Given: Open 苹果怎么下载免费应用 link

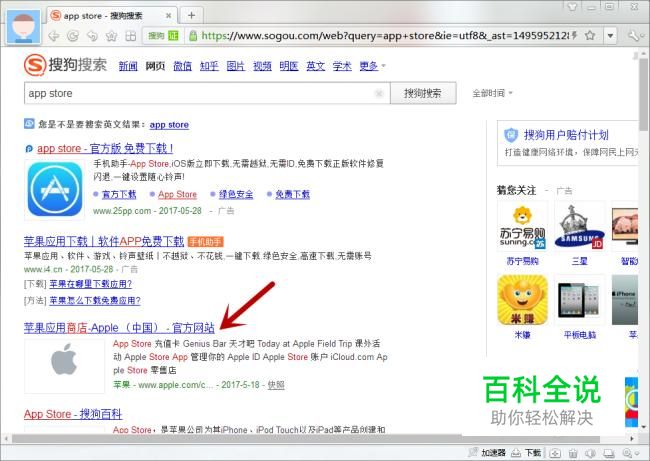Looking at the screenshot, I should click(x=95, y=301).
